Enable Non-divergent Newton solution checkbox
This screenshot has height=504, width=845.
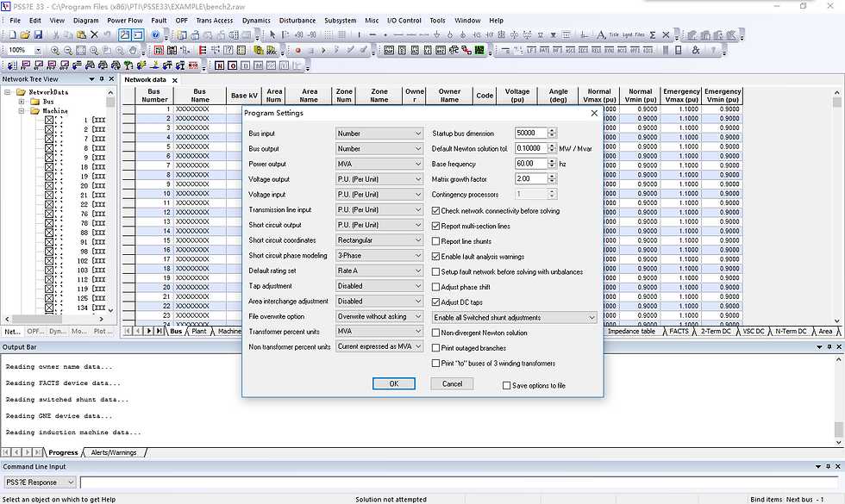tap(436, 333)
